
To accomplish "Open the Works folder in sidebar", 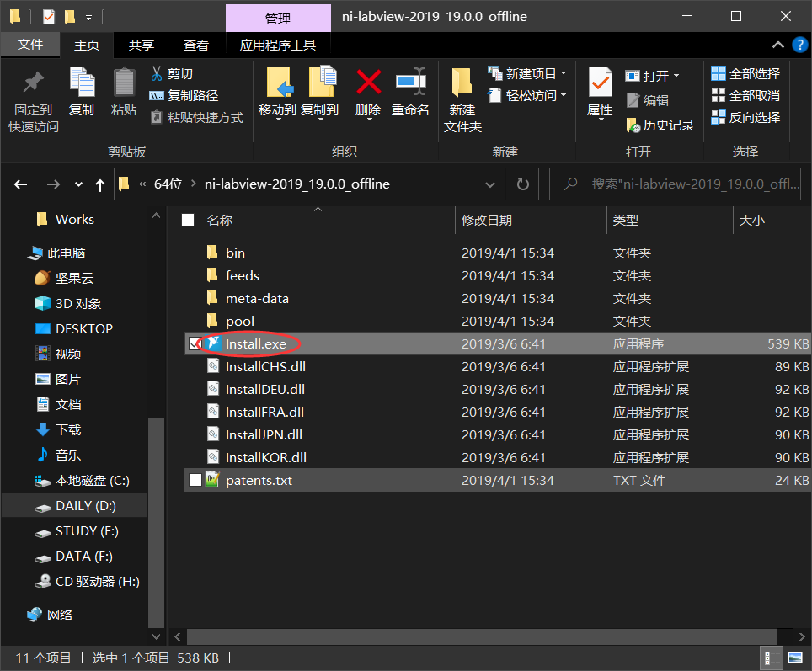I will click(x=65, y=220).
